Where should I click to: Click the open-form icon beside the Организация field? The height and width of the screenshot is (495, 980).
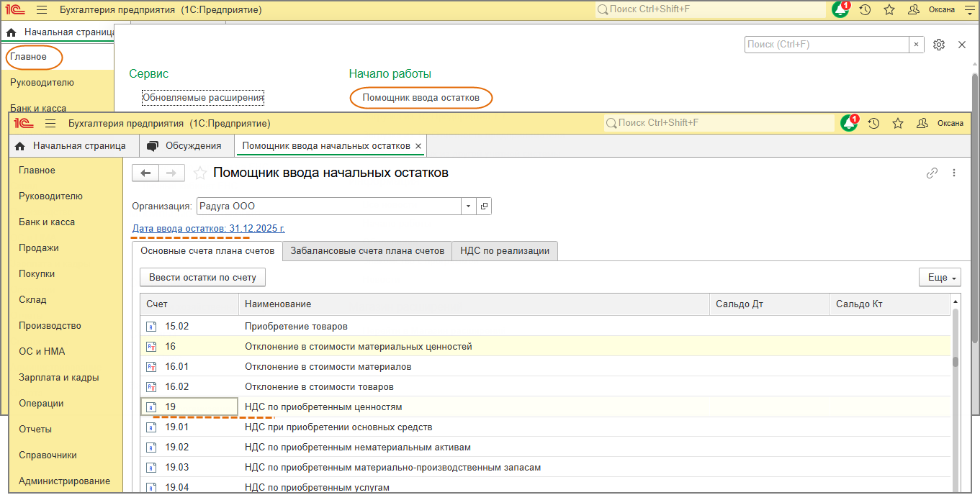[x=484, y=206]
